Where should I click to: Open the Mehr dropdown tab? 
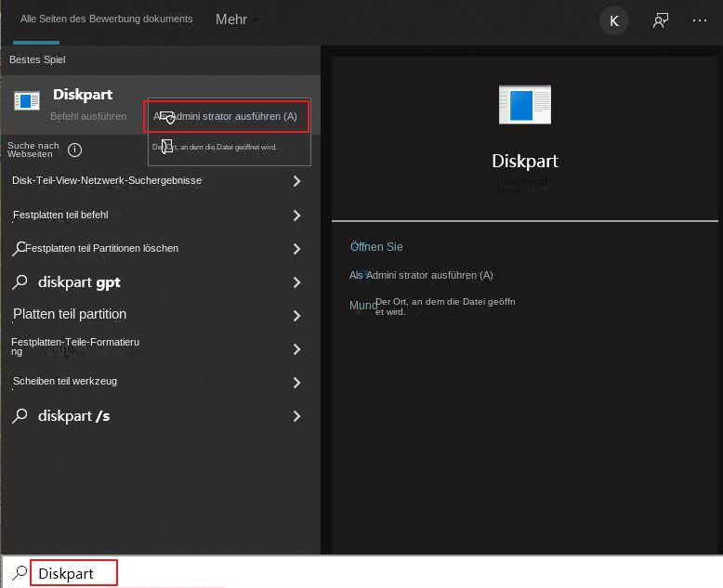coord(232,20)
